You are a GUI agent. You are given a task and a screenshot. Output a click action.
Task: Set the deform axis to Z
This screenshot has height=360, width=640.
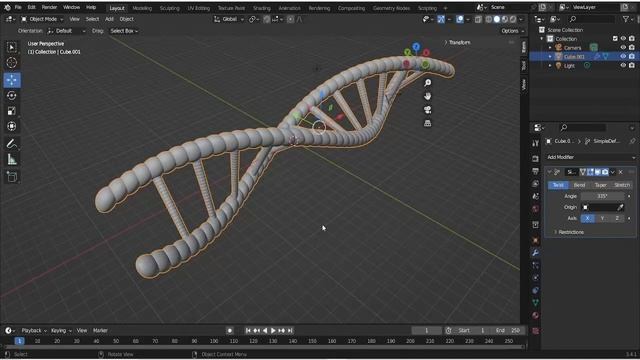pyautogui.click(x=617, y=219)
